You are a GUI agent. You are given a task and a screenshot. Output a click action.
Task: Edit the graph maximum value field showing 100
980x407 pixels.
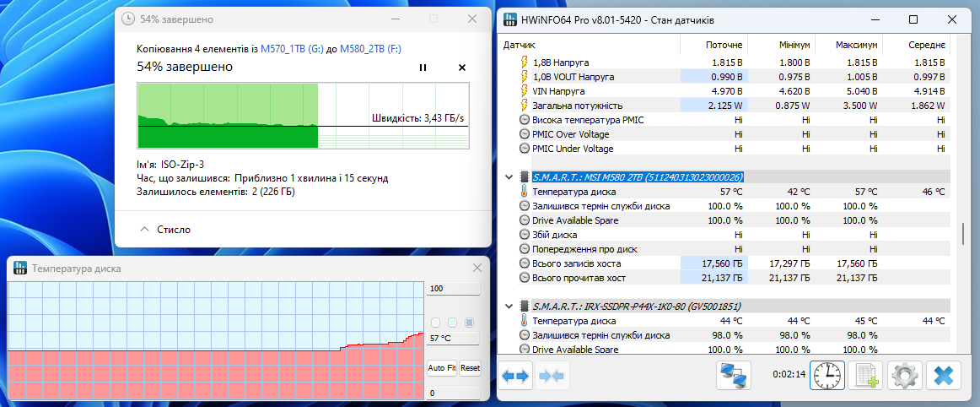pos(453,289)
